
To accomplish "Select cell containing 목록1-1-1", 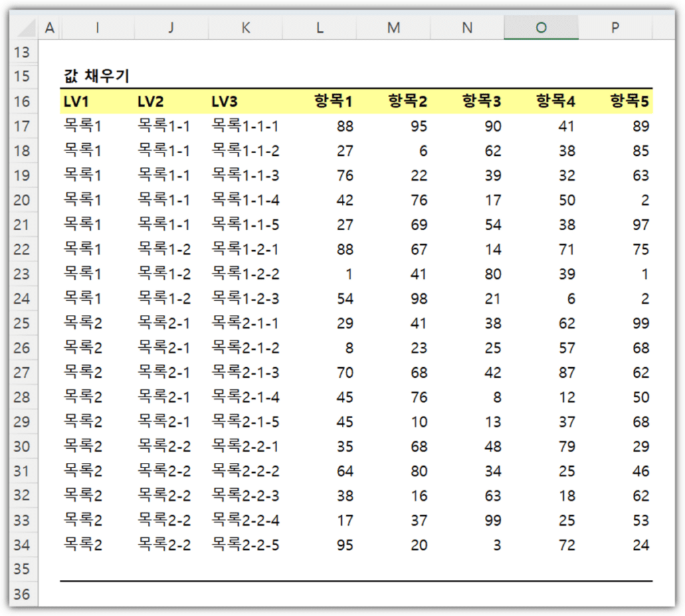I will click(246, 126).
